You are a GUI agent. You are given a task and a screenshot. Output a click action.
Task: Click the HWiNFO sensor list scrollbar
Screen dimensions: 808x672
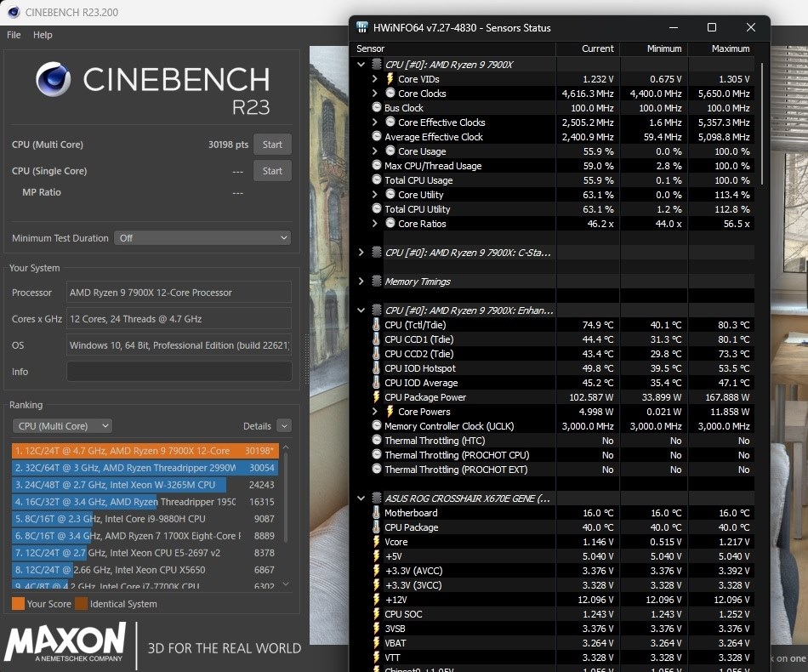761,123
